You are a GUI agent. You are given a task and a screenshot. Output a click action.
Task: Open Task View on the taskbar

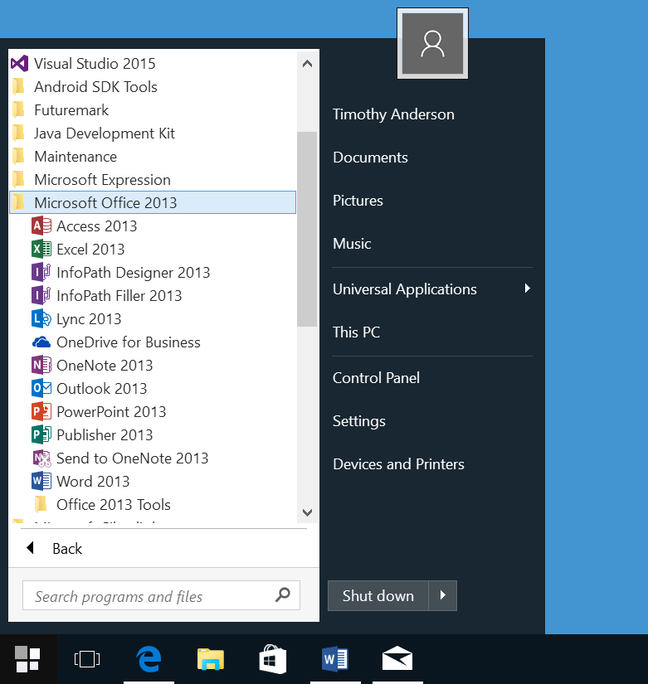tap(87, 659)
